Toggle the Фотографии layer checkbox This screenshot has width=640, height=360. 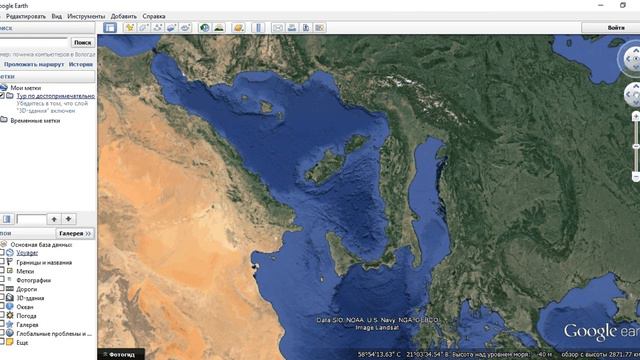(x=2, y=280)
